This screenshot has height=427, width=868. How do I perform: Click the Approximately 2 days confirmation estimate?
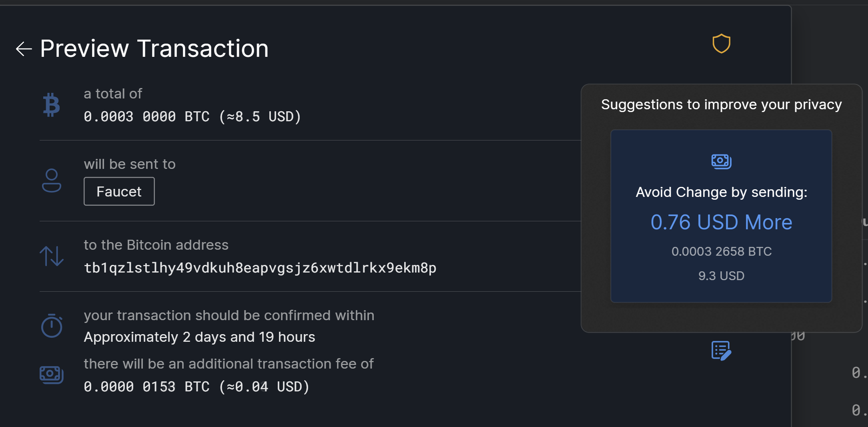(x=199, y=337)
